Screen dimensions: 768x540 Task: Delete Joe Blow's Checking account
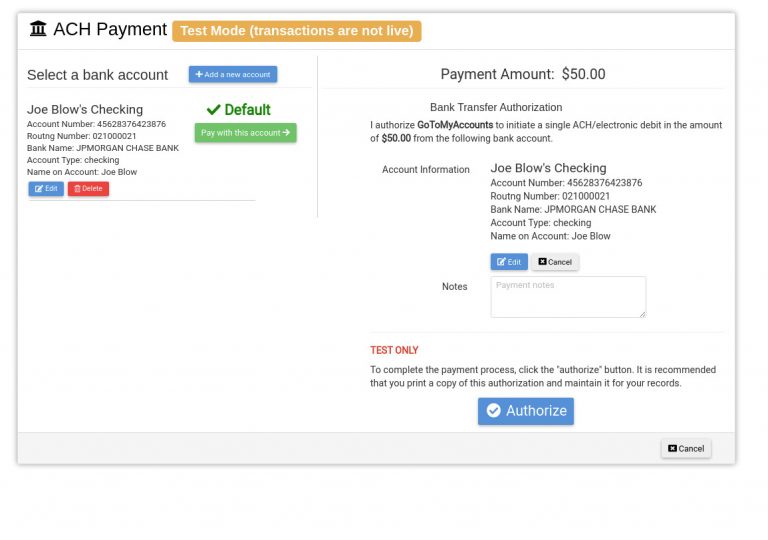[88, 189]
